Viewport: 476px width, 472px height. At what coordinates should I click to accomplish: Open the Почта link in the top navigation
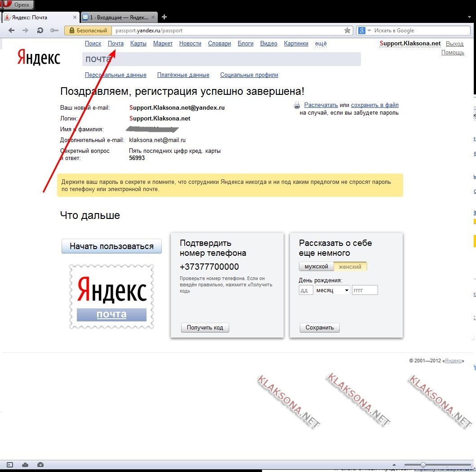point(116,44)
